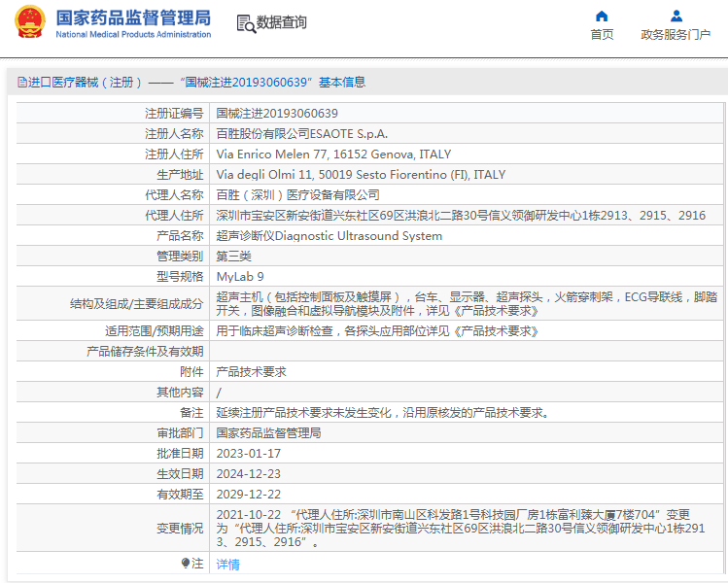Viewport: 728px width, 583px height.
Task: Click 附件 row label
Action: tap(191, 372)
